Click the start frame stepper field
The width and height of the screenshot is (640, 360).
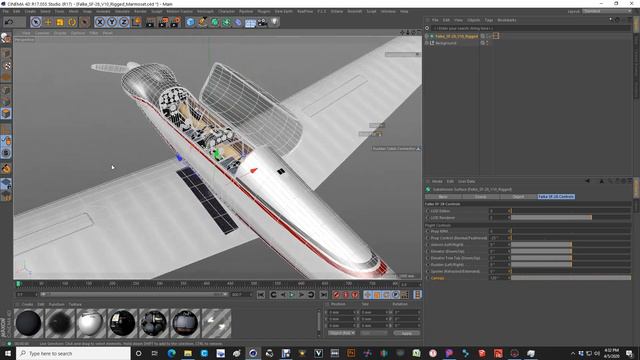(27, 294)
